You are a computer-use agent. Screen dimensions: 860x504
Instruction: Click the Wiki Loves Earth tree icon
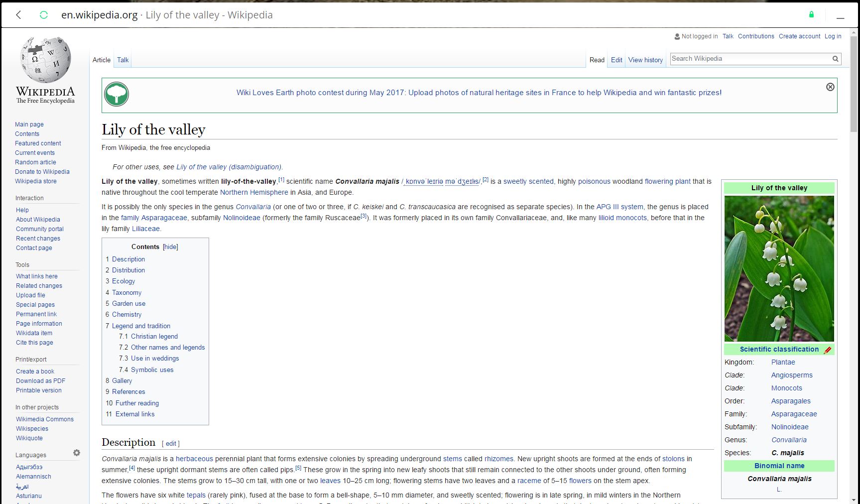click(x=117, y=94)
